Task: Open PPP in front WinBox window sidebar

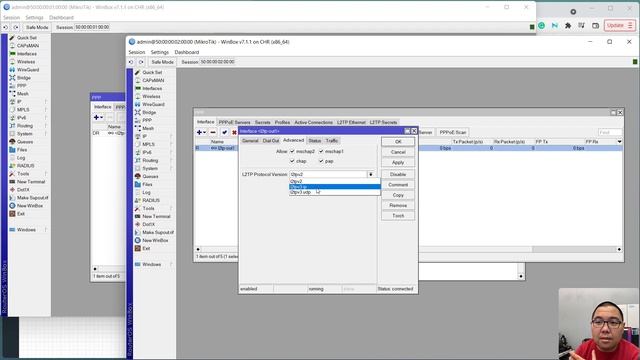Action: pyautogui.click(x=147, y=120)
